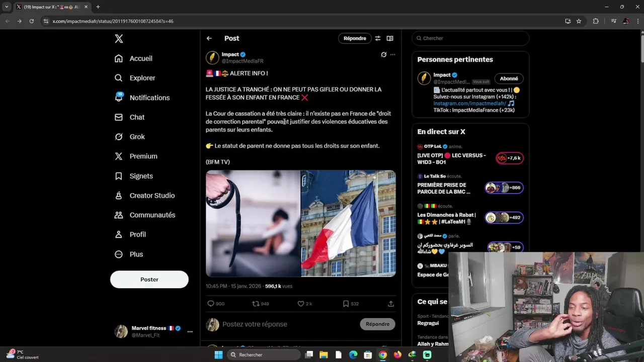The height and width of the screenshot is (362, 644).
Task: Open the Chrome profile avatar
Action: click(x=626, y=21)
